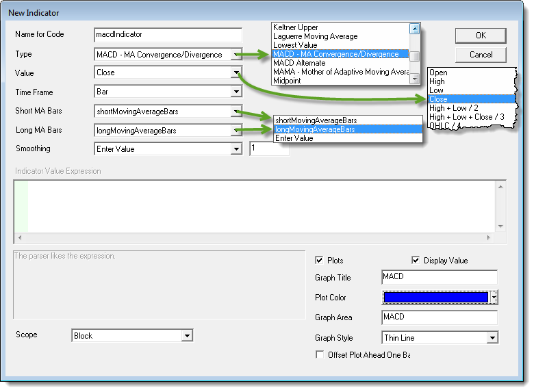
Task: Select Enter Value in the bars list
Action: tap(294, 138)
